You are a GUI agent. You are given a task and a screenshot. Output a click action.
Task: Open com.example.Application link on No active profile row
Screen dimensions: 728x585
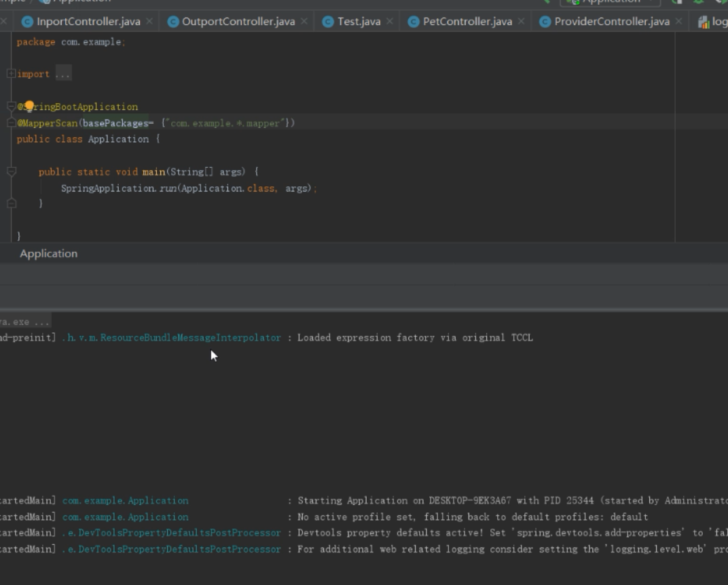click(126, 516)
